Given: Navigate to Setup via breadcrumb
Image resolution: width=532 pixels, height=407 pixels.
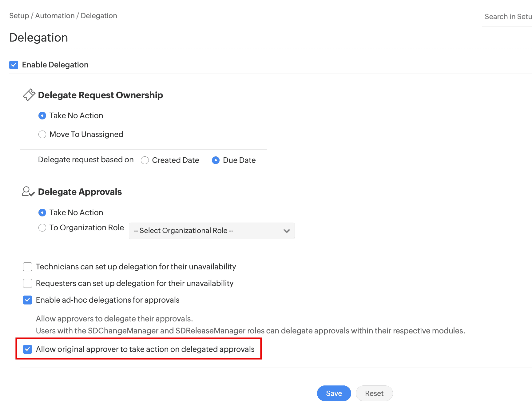Looking at the screenshot, I should pos(19,15).
